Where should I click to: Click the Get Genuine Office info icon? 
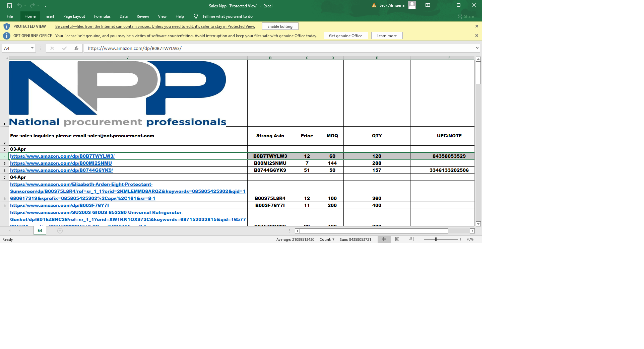click(6, 36)
